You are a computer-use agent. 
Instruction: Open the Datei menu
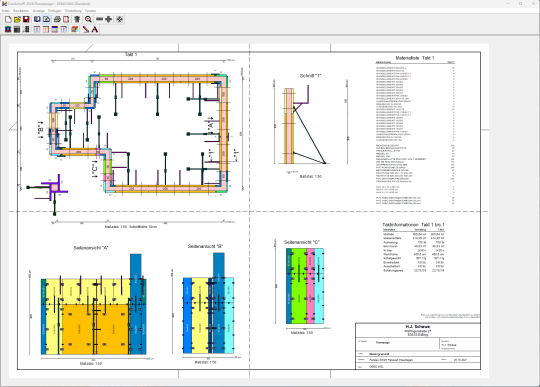[6, 11]
